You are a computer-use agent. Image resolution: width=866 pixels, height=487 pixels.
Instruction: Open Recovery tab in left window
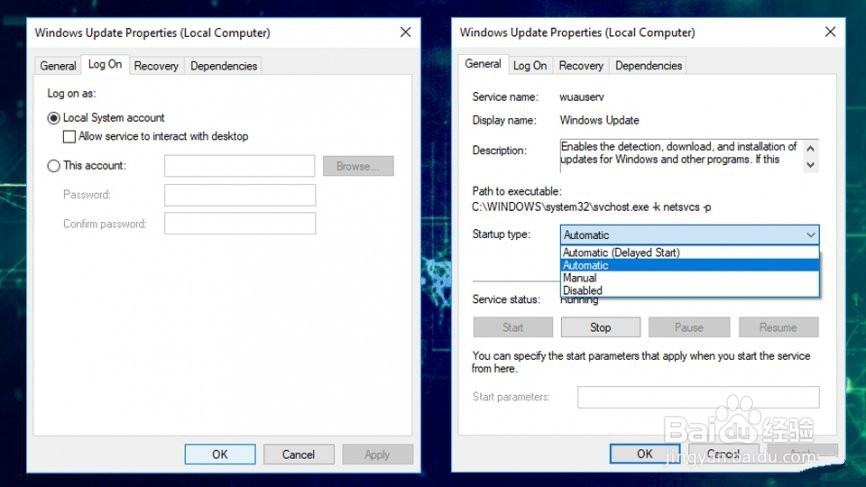[x=156, y=66]
